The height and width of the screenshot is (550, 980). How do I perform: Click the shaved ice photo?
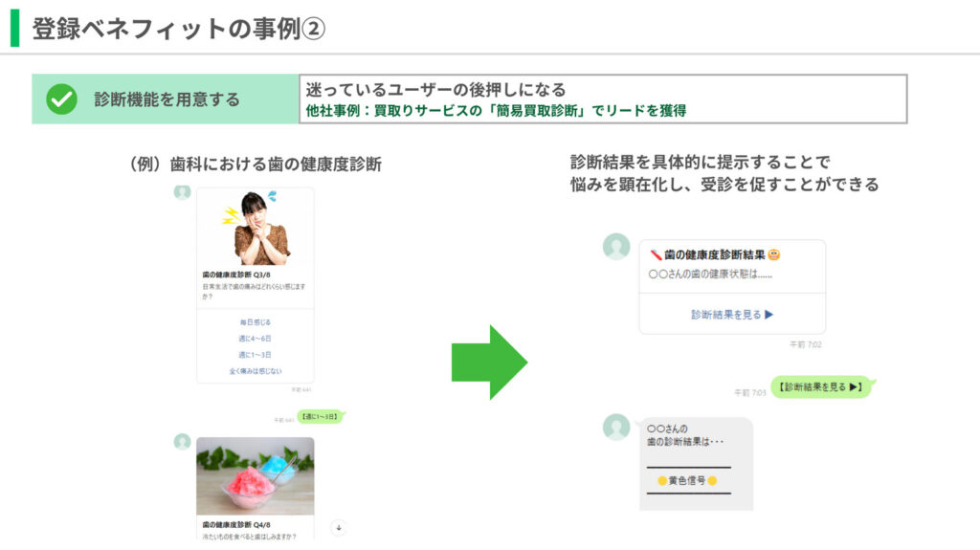coord(256,476)
